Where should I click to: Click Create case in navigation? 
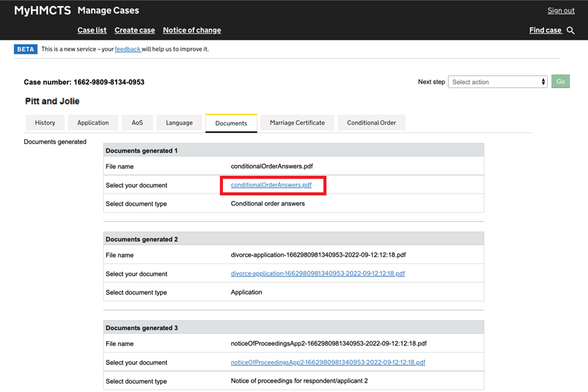pos(135,30)
